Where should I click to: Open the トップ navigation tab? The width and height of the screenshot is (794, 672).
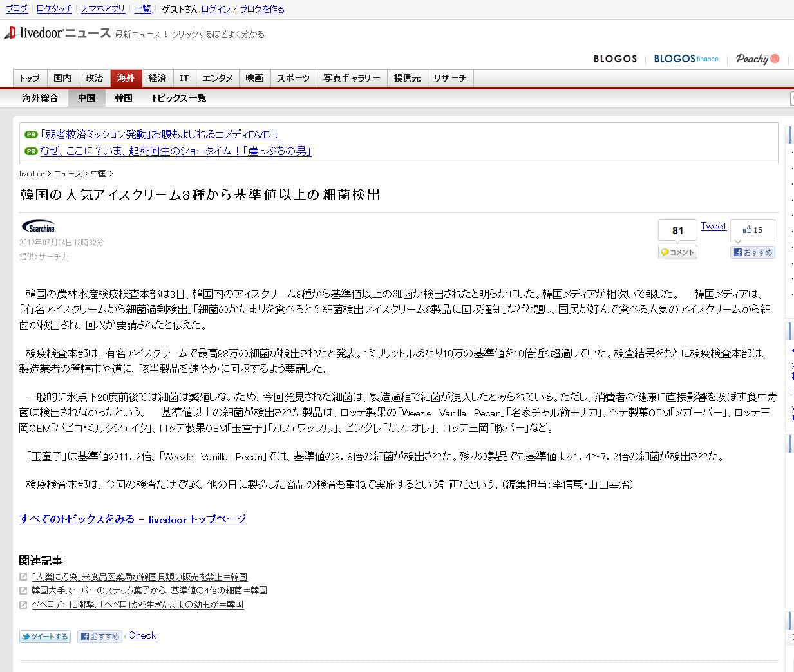(x=30, y=78)
